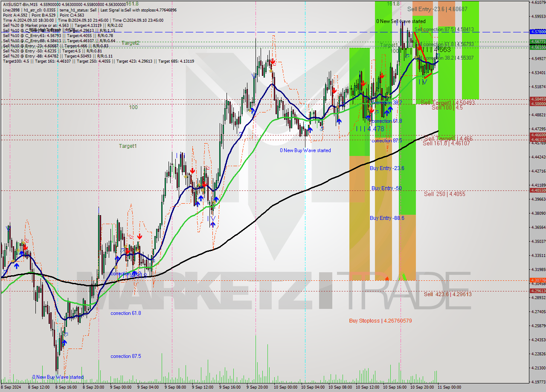Image resolution: width=546 pixels, height=392 pixels.
Task: Click the green 'Target2' label
Action: pos(130,43)
